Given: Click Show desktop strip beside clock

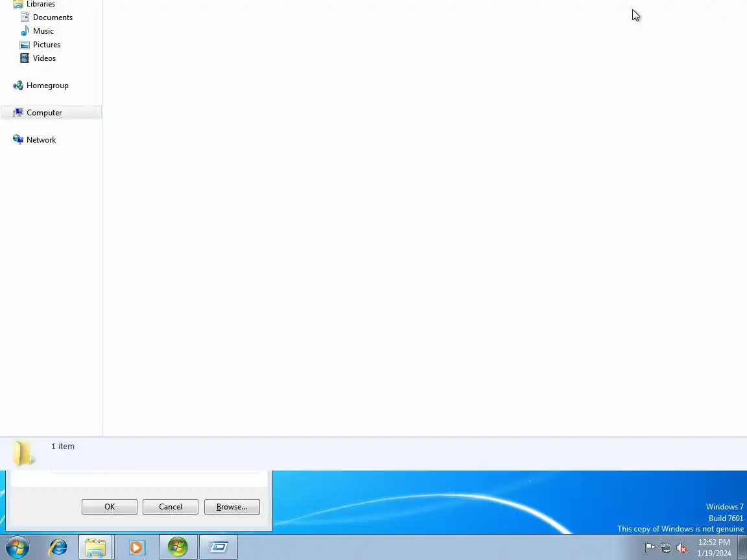Looking at the screenshot, I should pyautogui.click(x=742, y=548).
